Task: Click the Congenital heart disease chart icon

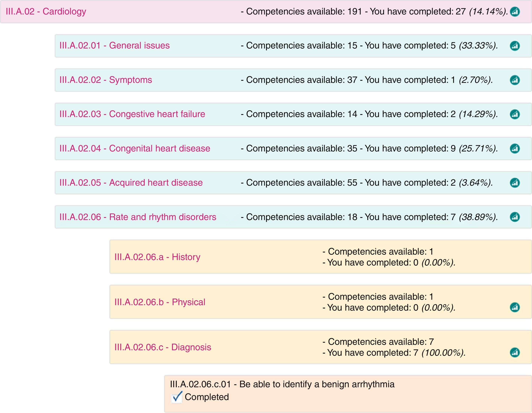Action: (515, 148)
